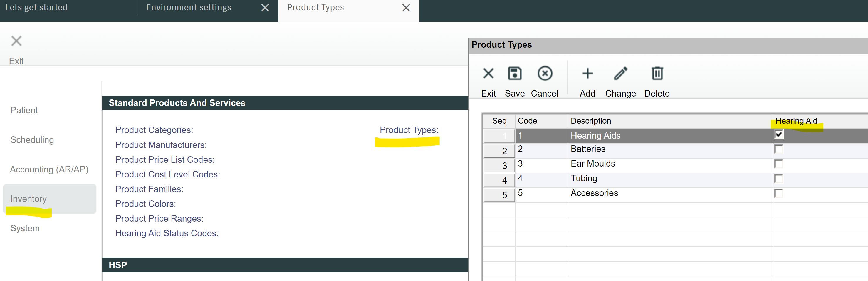Click the Hearing Aids description cell

point(670,136)
